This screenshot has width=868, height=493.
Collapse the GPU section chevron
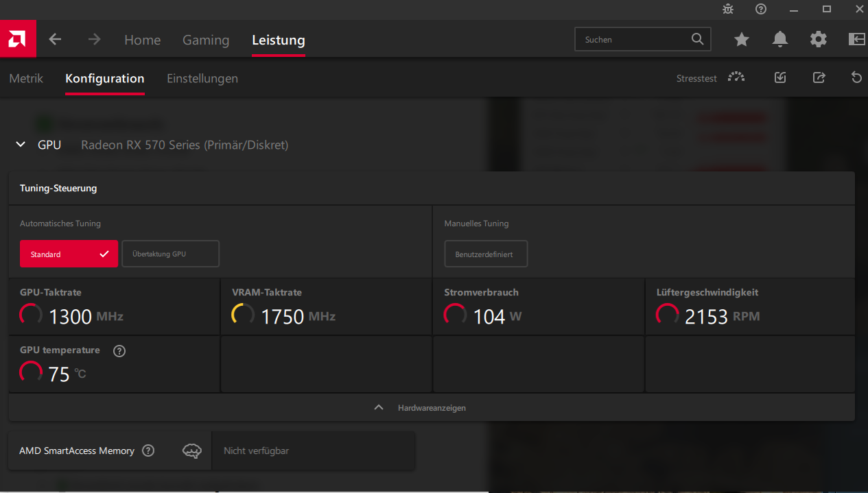(x=22, y=145)
